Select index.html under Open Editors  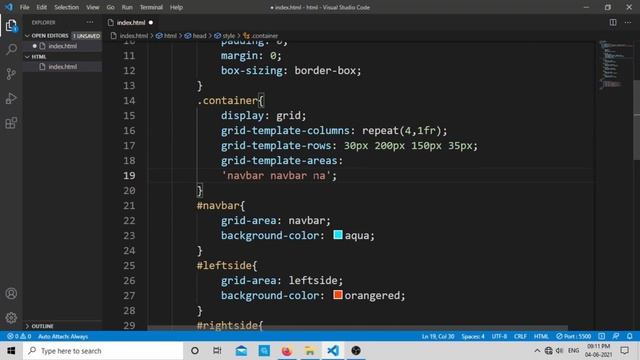point(62,46)
